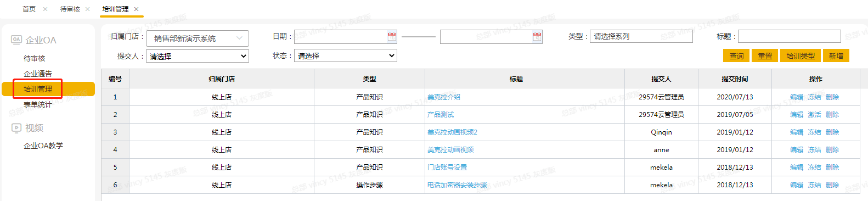This screenshot has width=868, height=201.
Task: Click the 查询 button
Action: tap(736, 55)
